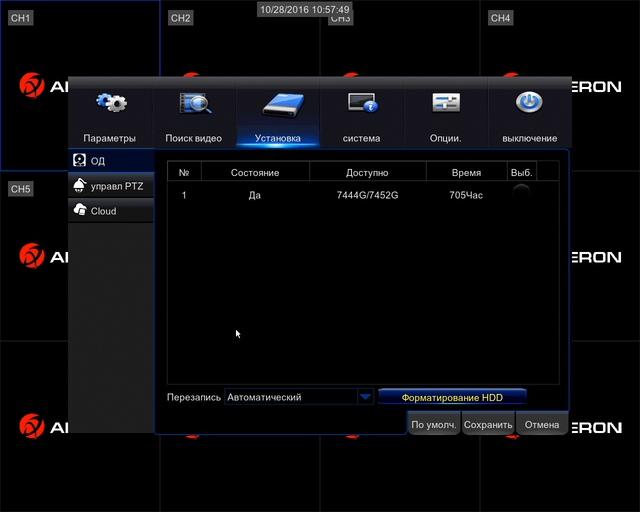The height and width of the screenshot is (512, 640).
Task: Click the Да status cell
Action: 254,195
